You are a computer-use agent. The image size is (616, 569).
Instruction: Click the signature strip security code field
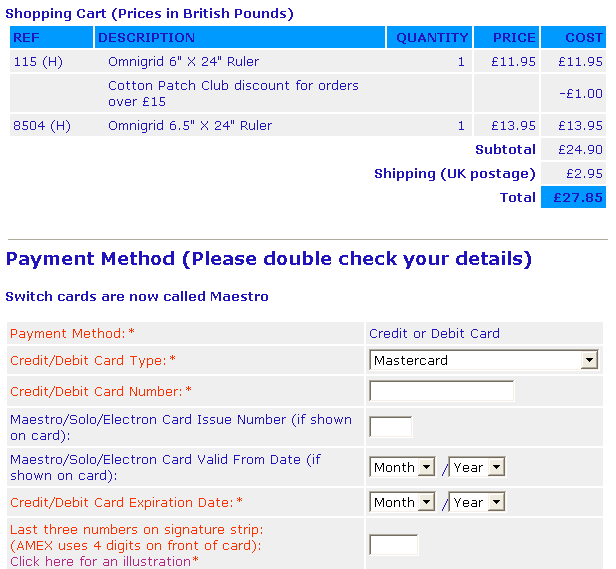(393, 545)
